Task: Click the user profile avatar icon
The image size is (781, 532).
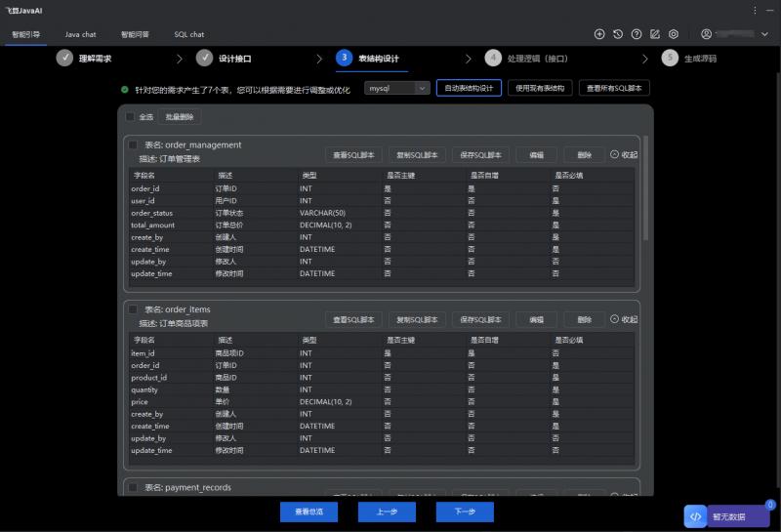Action: (x=706, y=34)
